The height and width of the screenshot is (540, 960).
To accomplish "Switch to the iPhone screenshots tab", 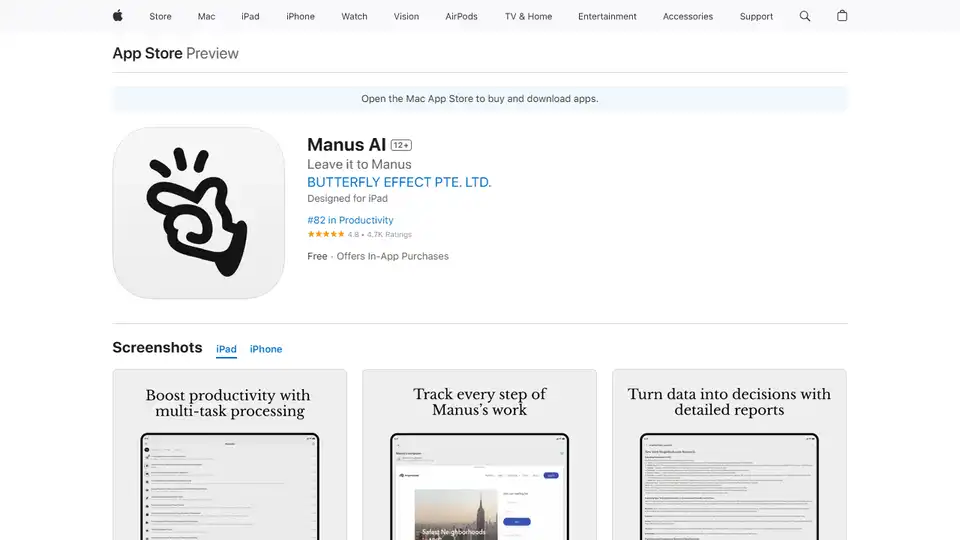I will click(x=266, y=349).
